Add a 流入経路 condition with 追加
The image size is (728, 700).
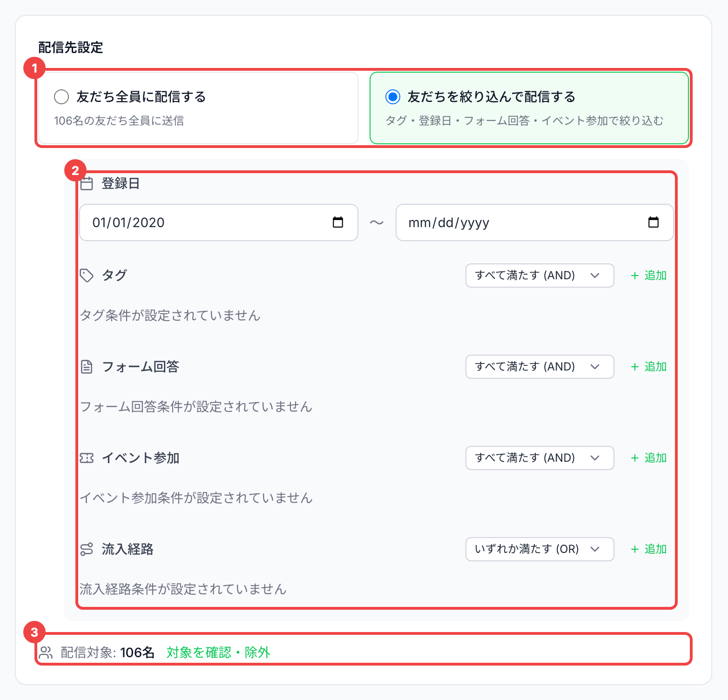pyautogui.click(x=648, y=549)
